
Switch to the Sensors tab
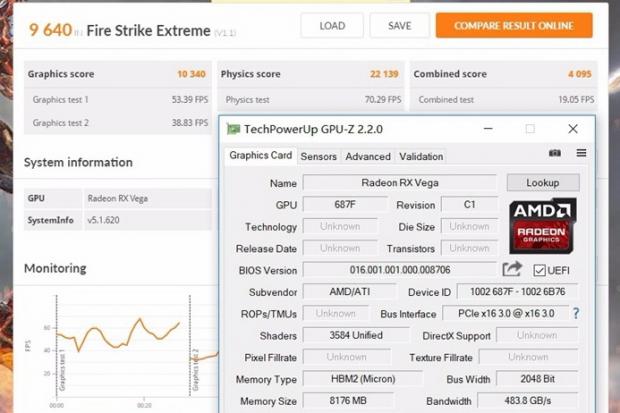point(319,156)
